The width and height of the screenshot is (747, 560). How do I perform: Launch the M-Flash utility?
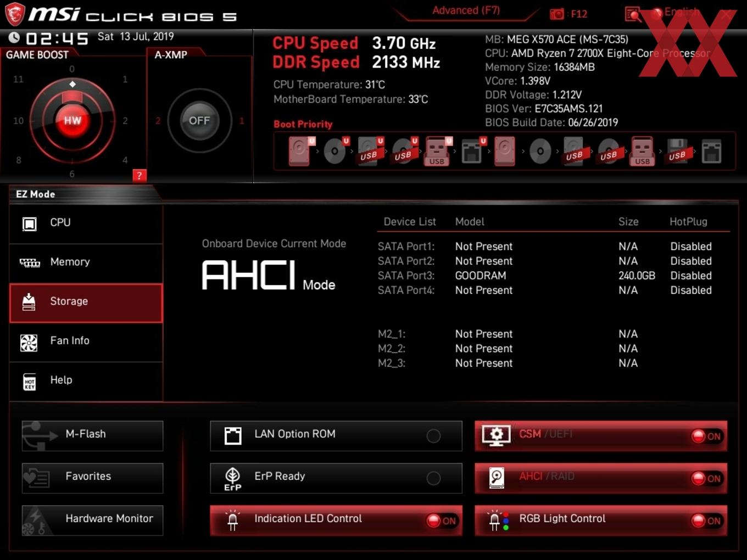(92, 435)
